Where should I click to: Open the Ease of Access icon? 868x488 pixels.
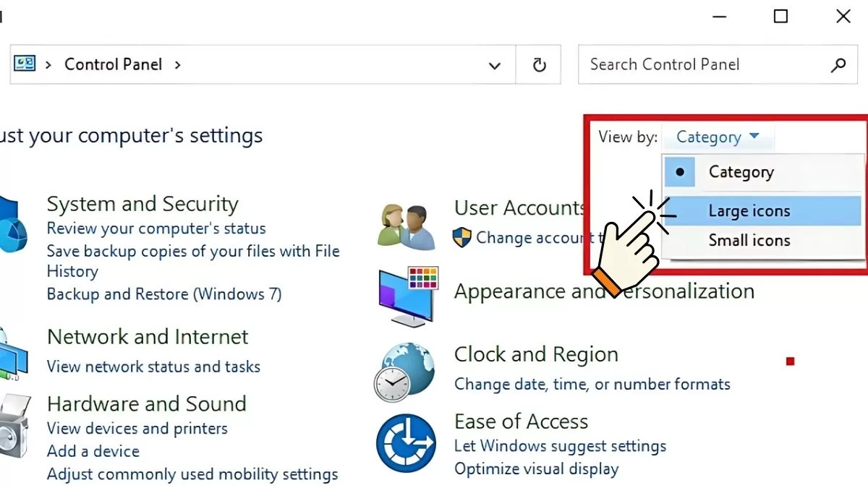406,443
